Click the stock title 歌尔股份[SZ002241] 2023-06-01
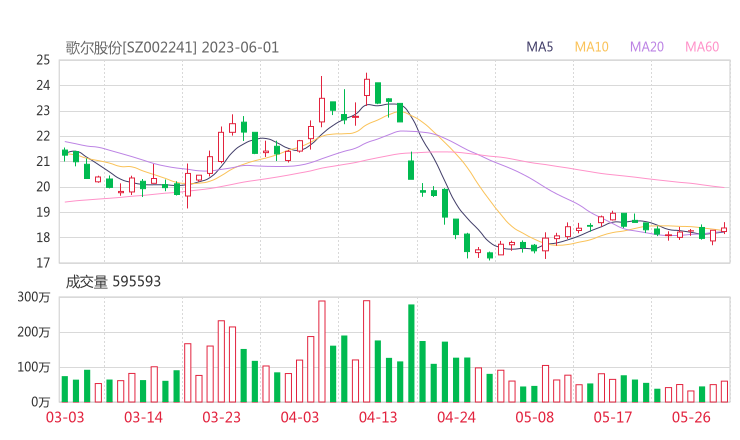 [172, 48]
